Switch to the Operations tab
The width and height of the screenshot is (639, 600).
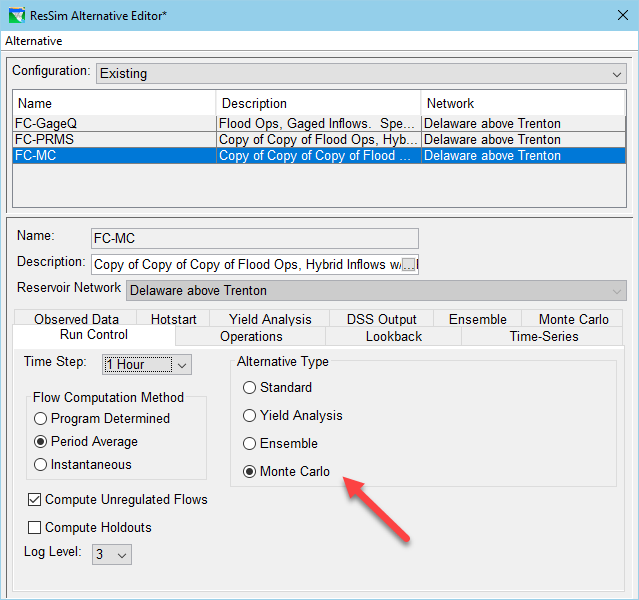pyautogui.click(x=251, y=337)
